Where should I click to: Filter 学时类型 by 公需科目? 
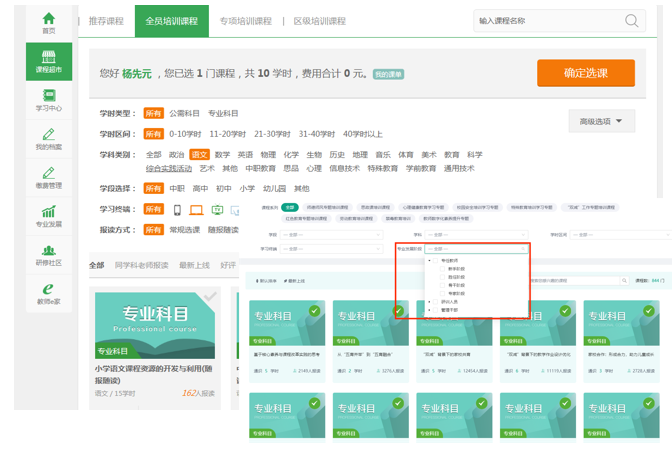click(184, 114)
